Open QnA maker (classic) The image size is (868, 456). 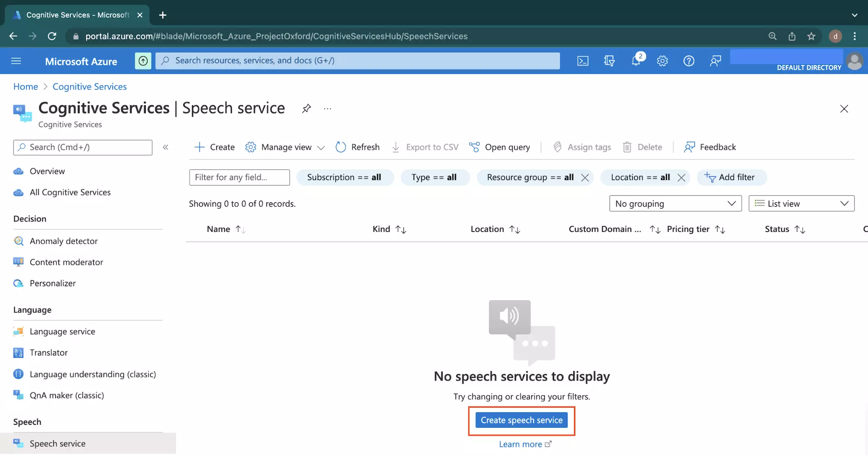[x=59, y=396]
